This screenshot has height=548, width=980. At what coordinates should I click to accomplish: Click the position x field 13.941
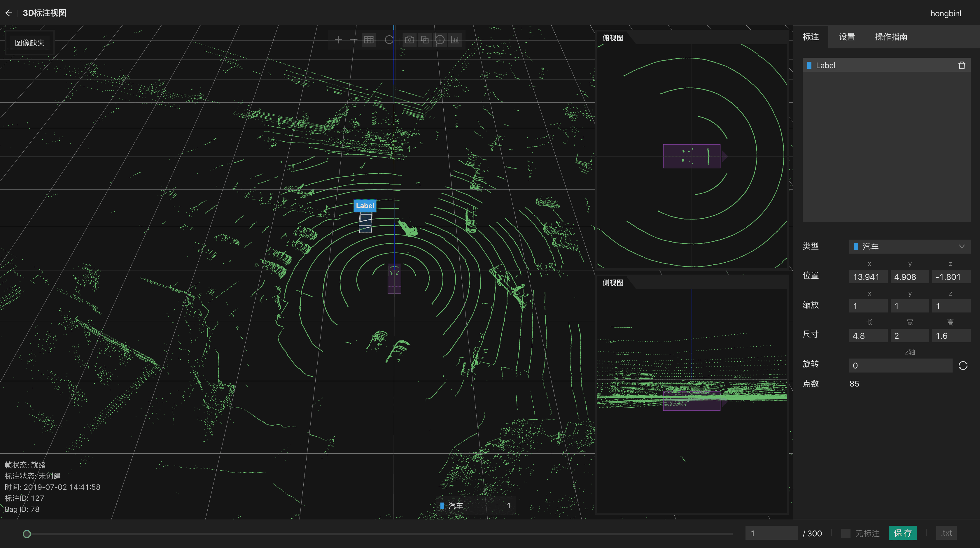868,277
